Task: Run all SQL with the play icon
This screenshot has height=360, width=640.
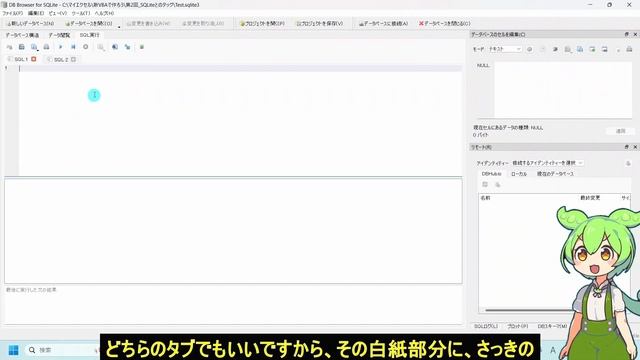Action: point(60,47)
